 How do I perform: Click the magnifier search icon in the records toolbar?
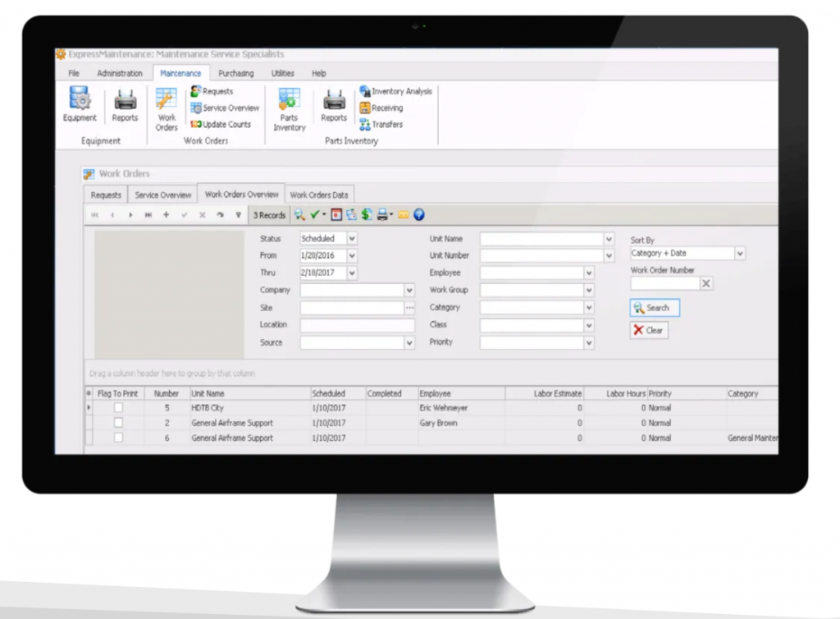[x=299, y=215]
